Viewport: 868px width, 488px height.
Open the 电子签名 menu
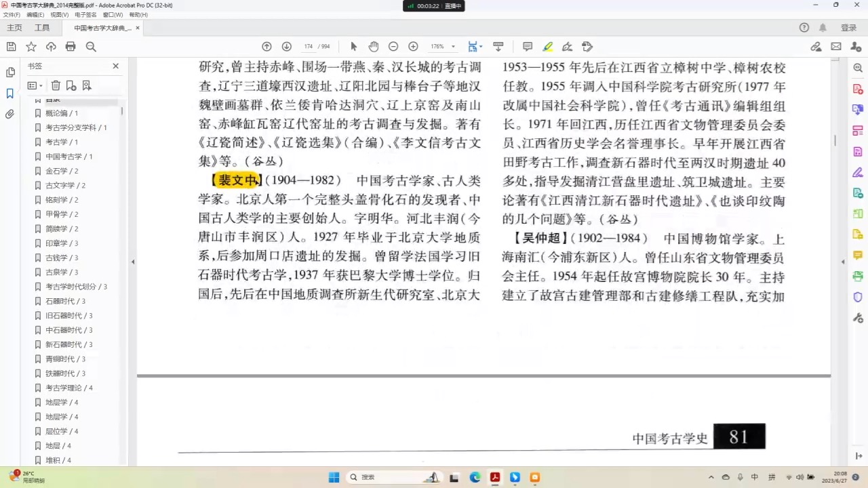click(85, 14)
